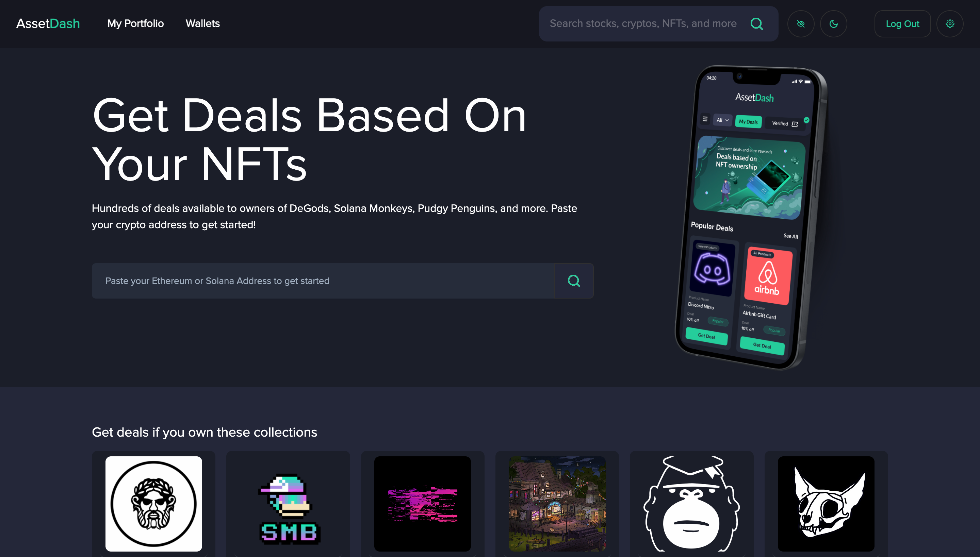Image resolution: width=980 pixels, height=557 pixels.
Task: Open settings gear icon
Action: [x=950, y=24]
